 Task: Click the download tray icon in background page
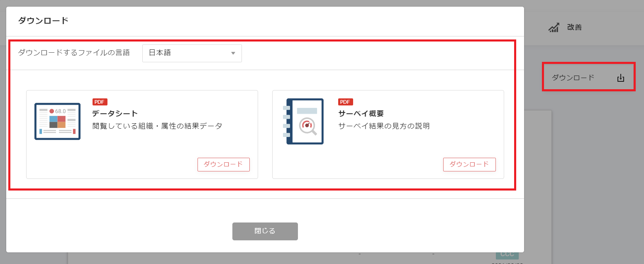[620, 78]
